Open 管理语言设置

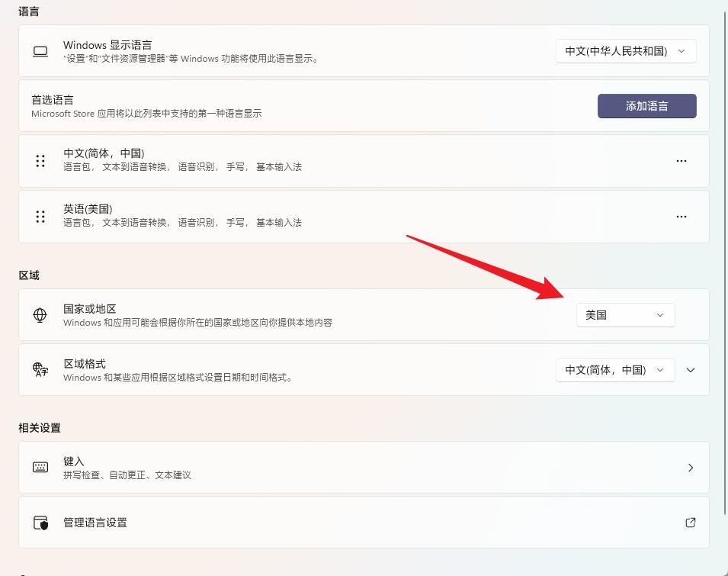coord(364,522)
